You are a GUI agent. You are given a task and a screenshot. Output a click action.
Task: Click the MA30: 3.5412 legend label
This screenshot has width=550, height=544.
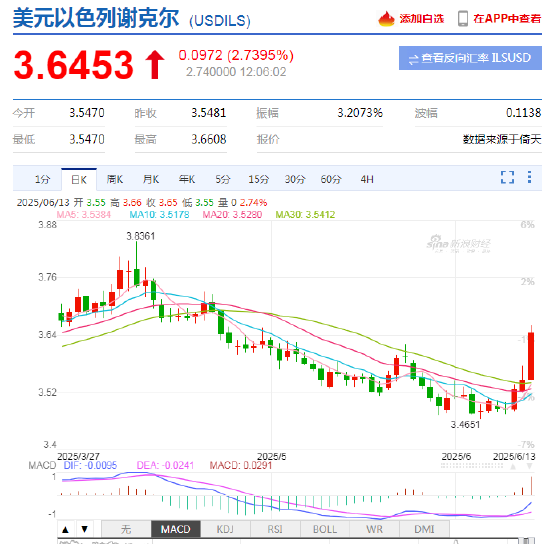pos(305,214)
